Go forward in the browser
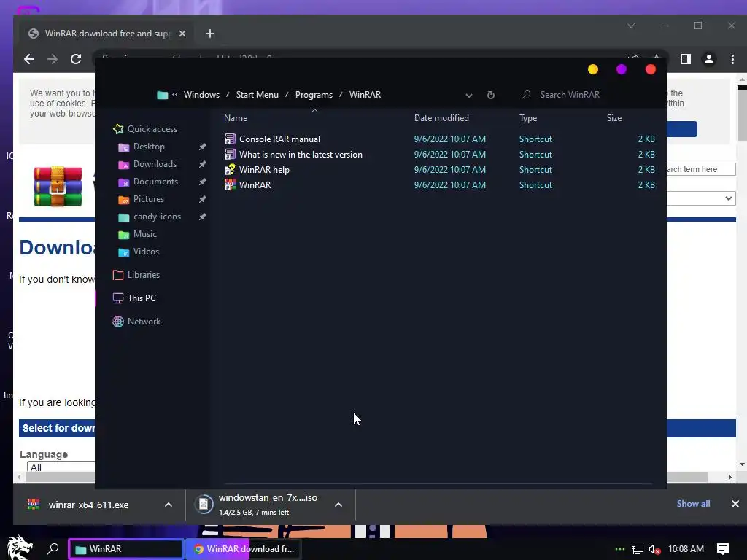Image resolution: width=747 pixels, height=560 pixels. point(53,59)
